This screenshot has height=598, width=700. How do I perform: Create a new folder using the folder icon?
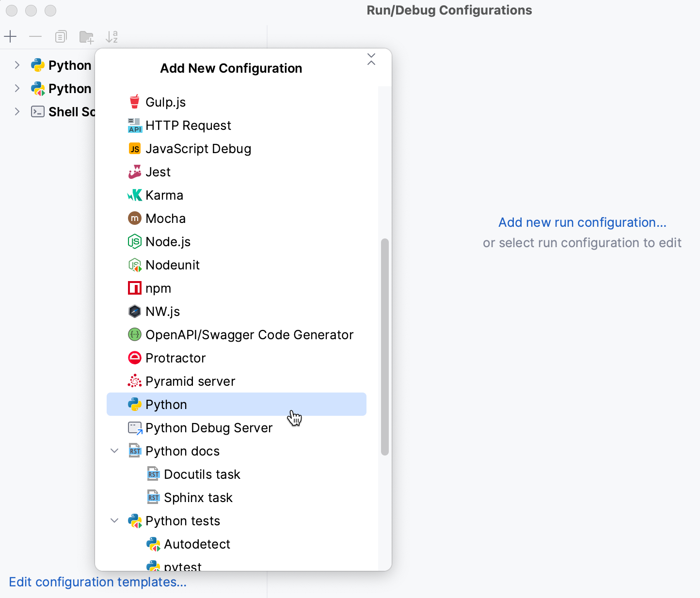coord(86,36)
